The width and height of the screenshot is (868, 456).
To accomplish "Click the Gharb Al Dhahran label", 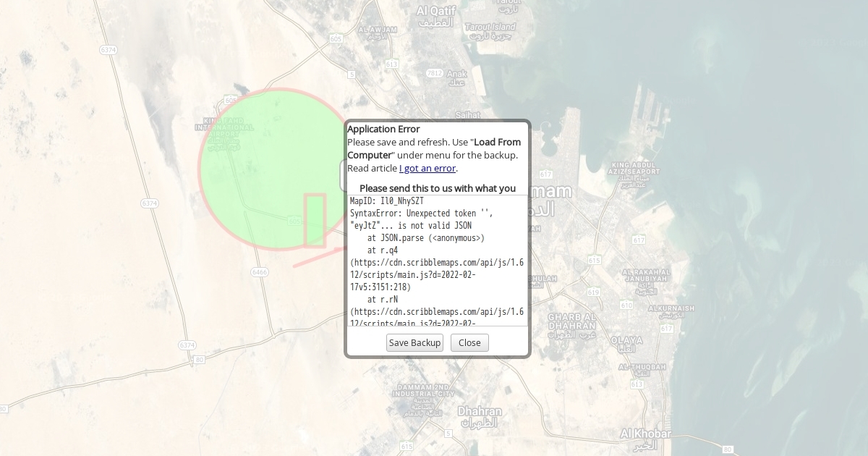I will click(571, 326).
